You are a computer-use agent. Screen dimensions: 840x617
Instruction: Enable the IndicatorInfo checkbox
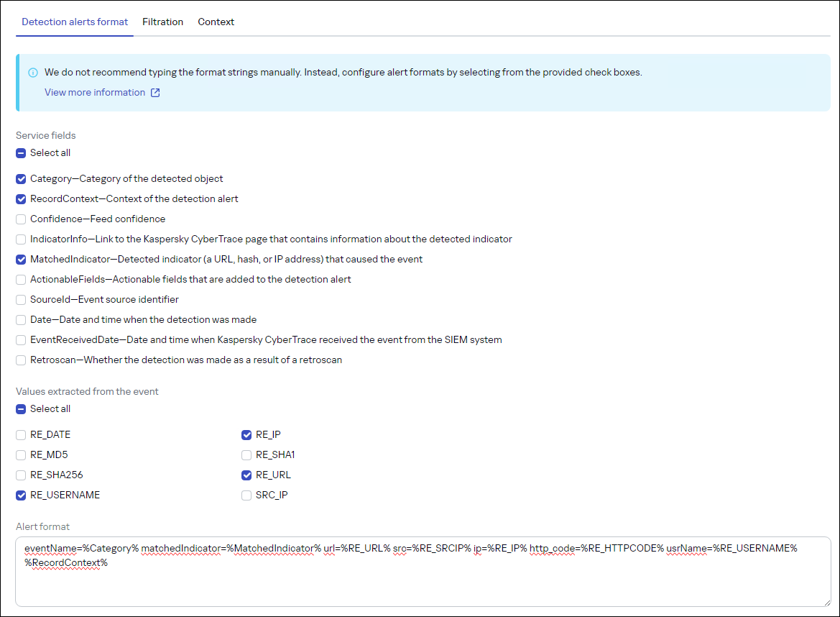pyautogui.click(x=21, y=239)
